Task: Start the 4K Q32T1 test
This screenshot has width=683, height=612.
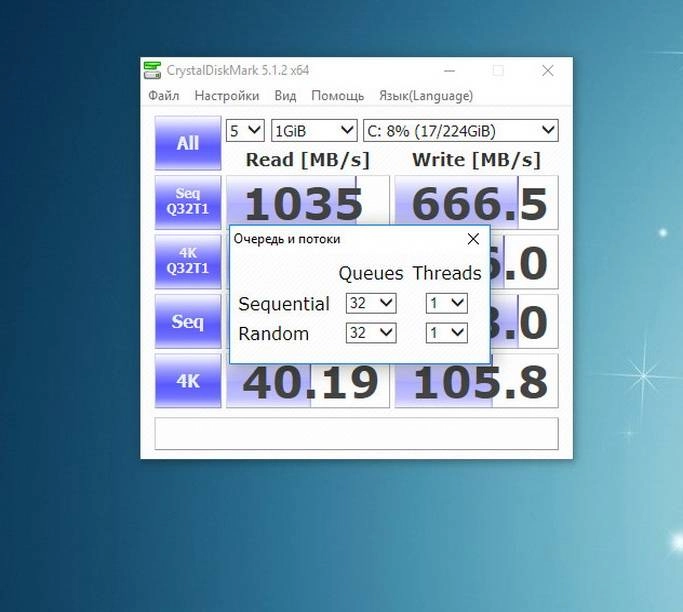Action: (x=188, y=261)
